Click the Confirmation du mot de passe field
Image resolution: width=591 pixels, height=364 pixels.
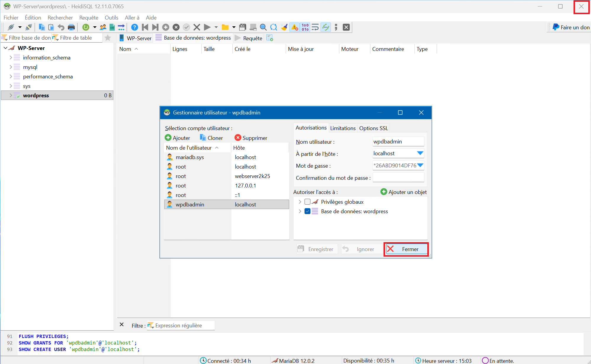pos(398,178)
